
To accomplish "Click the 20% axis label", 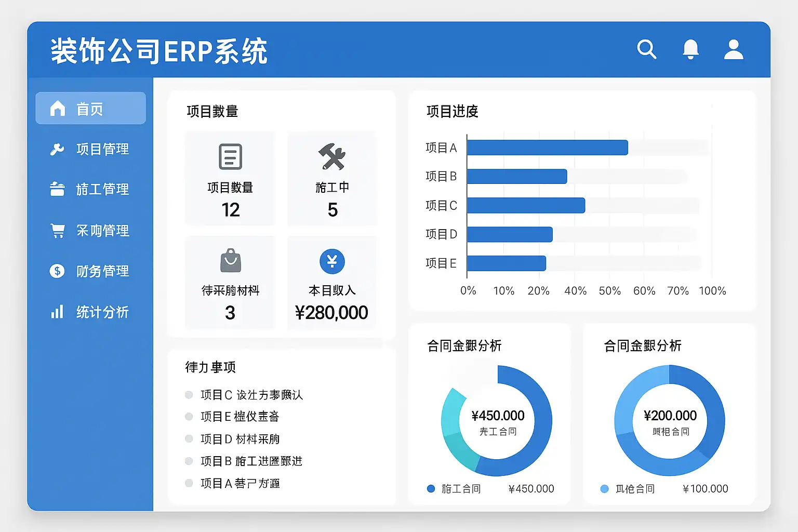I will [538, 291].
